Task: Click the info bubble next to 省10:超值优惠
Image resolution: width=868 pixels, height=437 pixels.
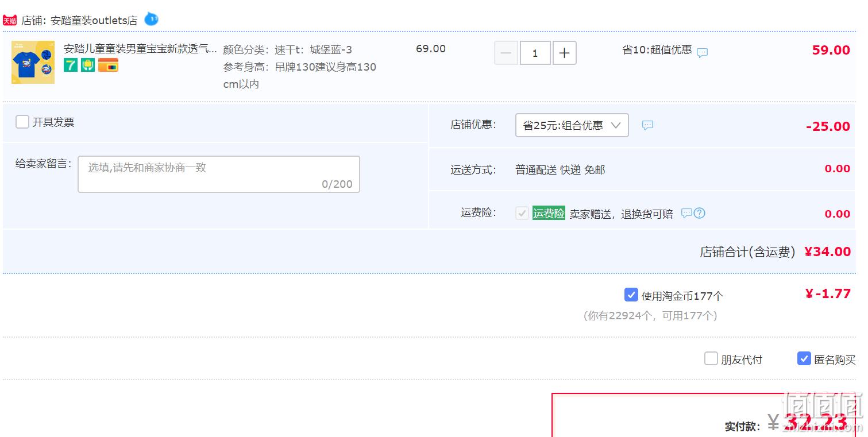Action: point(702,52)
